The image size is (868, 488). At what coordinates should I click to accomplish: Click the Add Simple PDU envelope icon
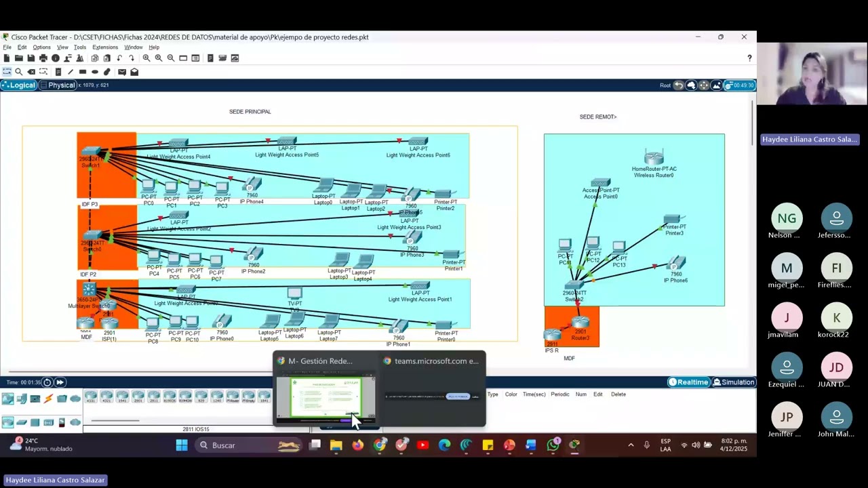[x=122, y=72]
